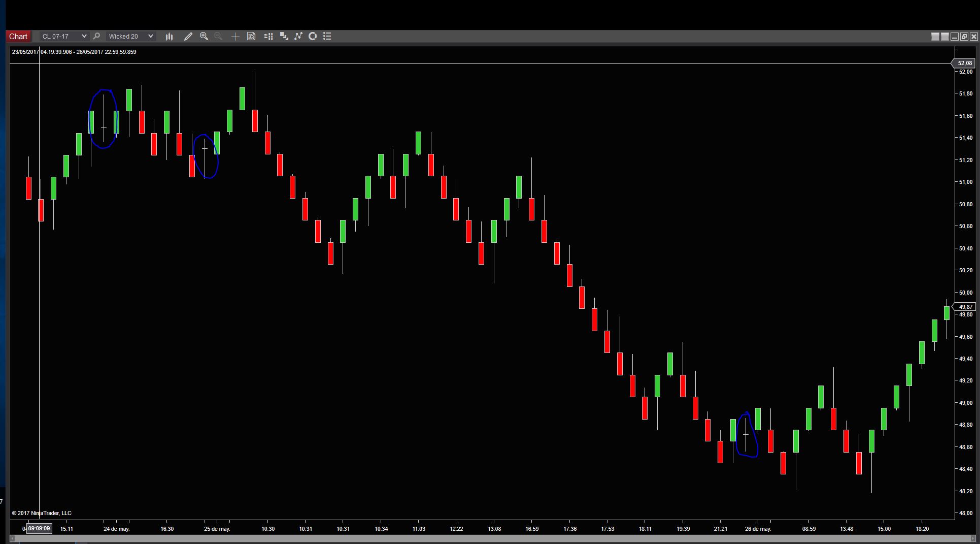Click the 10:30 time label

coord(268,529)
